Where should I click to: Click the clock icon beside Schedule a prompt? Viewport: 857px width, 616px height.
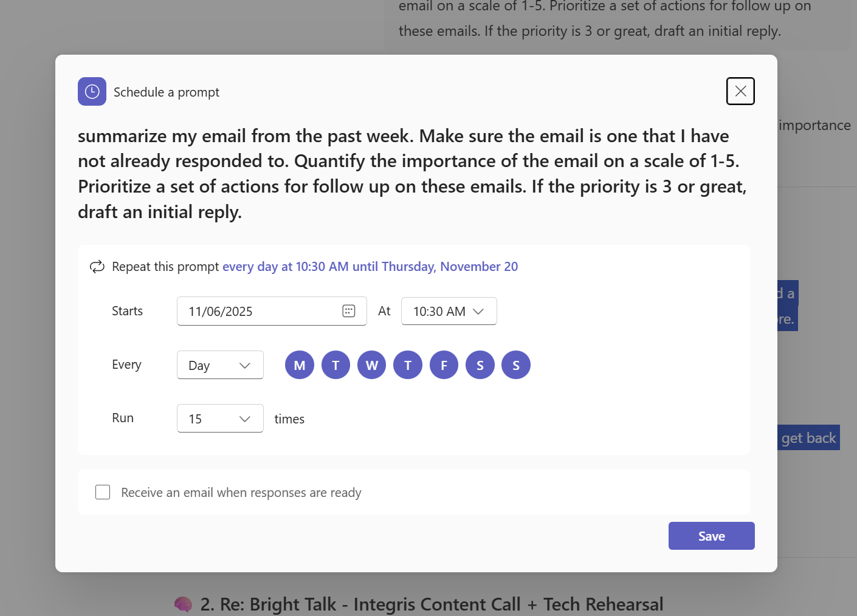pyautogui.click(x=92, y=92)
